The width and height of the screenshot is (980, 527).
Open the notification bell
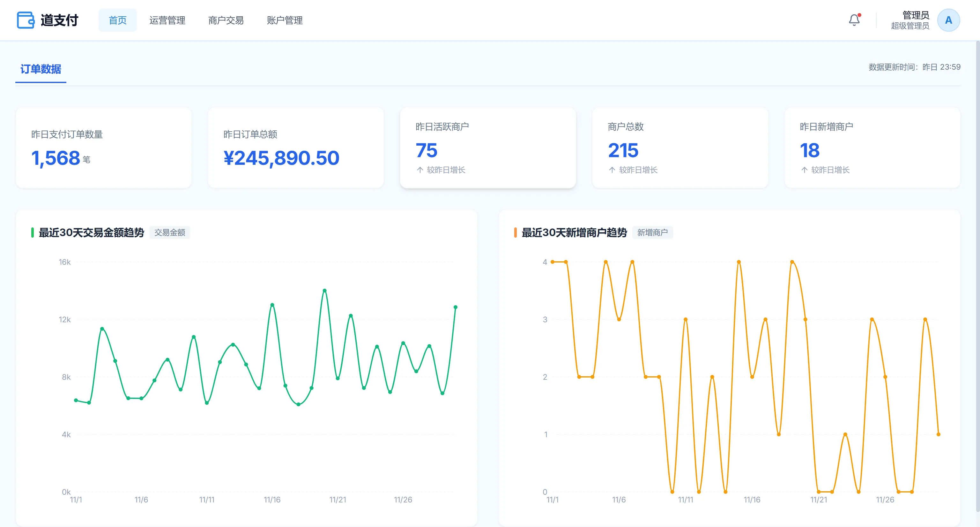pyautogui.click(x=854, y=20)
